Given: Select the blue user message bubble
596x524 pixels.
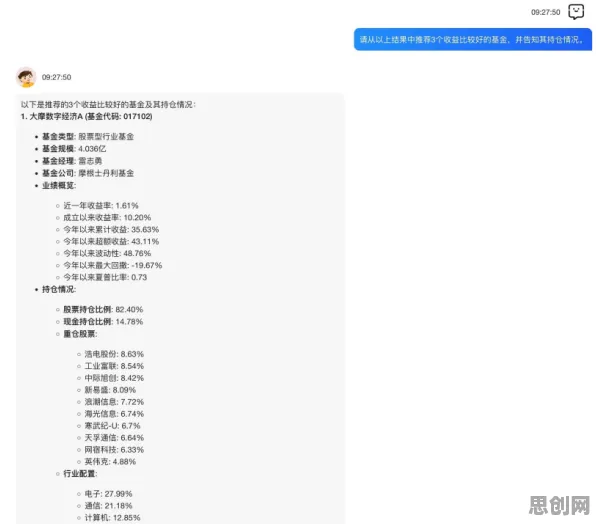Looking at the screenshot, I should (x=472, y=39).
